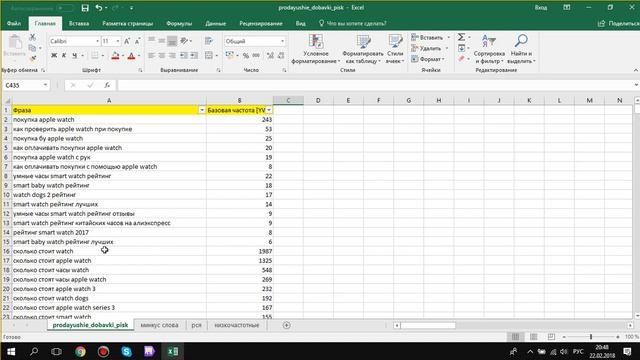Click the wrap text icon
This screenshot has height=360, width=640.
point(209,41)
